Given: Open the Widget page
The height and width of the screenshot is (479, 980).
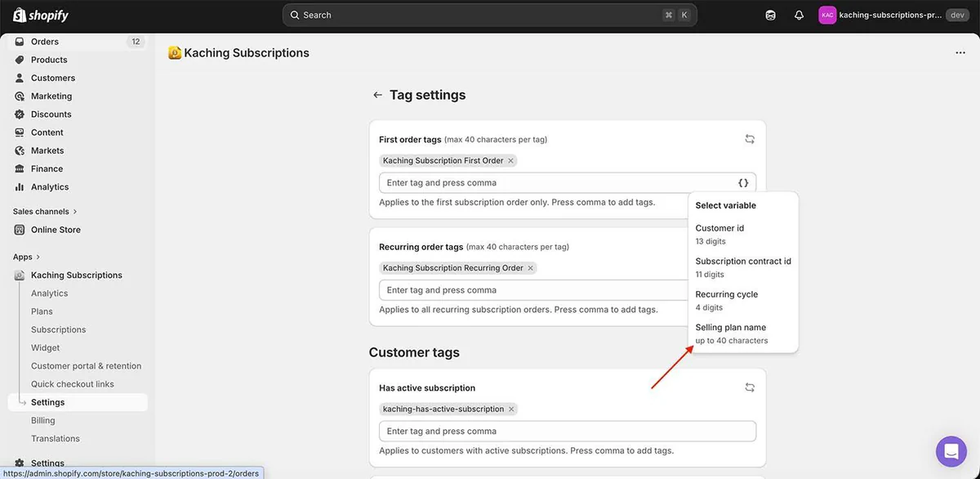Looking at the screenshot, I should pos(45,347).
